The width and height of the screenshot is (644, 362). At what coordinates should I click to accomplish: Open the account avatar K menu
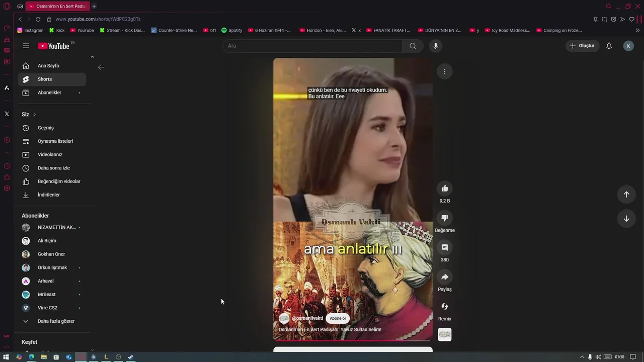click(628, 46)
